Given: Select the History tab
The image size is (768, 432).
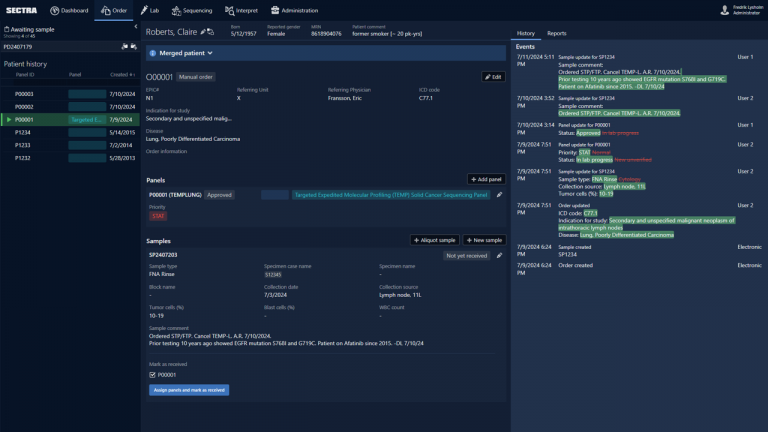Looking at the screenshot, I should click(x=526, y=33).
